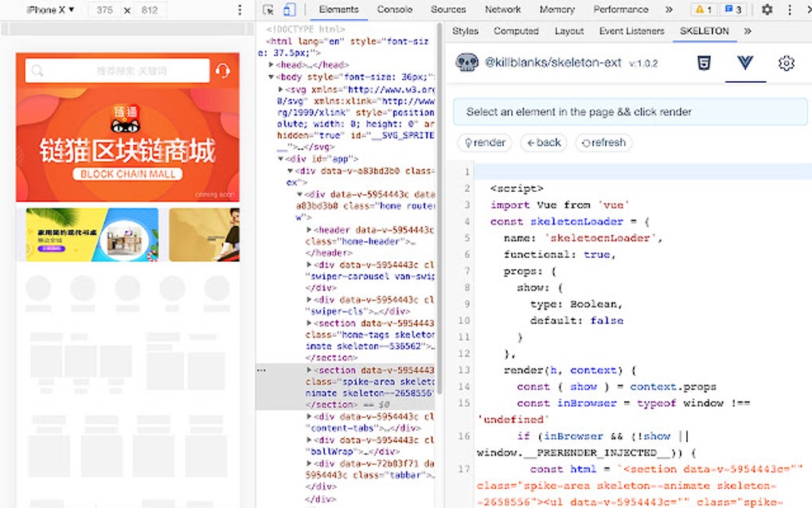The width and height of the screenshot is (812, 508).
Task: Click the back button
Action: click(x=544, y=143)
